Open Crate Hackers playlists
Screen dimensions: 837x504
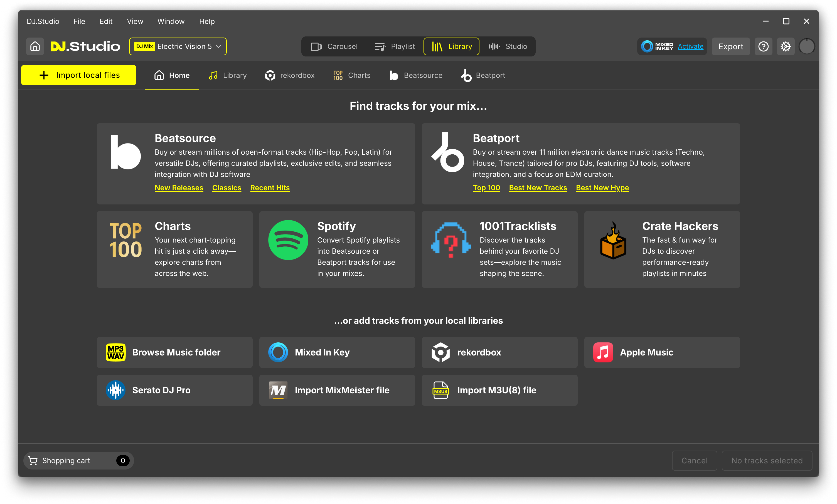(662, 249)
